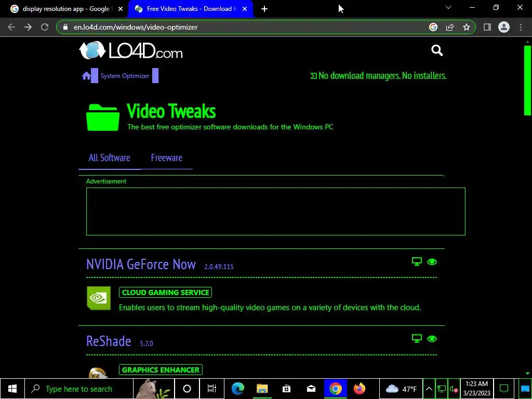This screenshot has width=532, height=399.
Task: Click the share page icon
Action: [x=450, y=27]
